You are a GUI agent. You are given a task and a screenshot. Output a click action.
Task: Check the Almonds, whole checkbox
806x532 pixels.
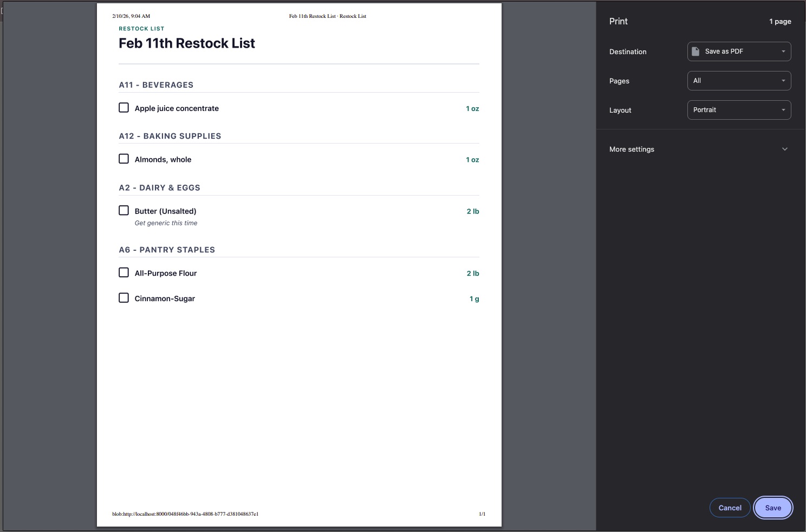click(x=123, y=158)
